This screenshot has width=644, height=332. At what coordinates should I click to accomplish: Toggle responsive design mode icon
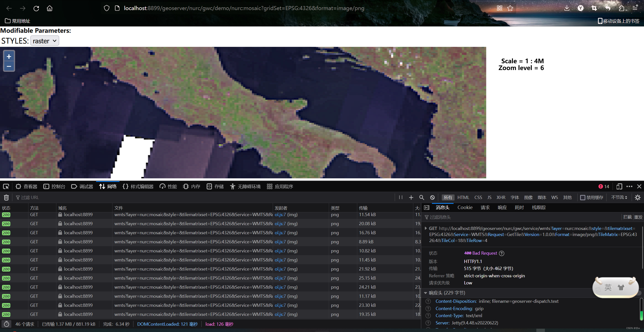click(619, 186)
